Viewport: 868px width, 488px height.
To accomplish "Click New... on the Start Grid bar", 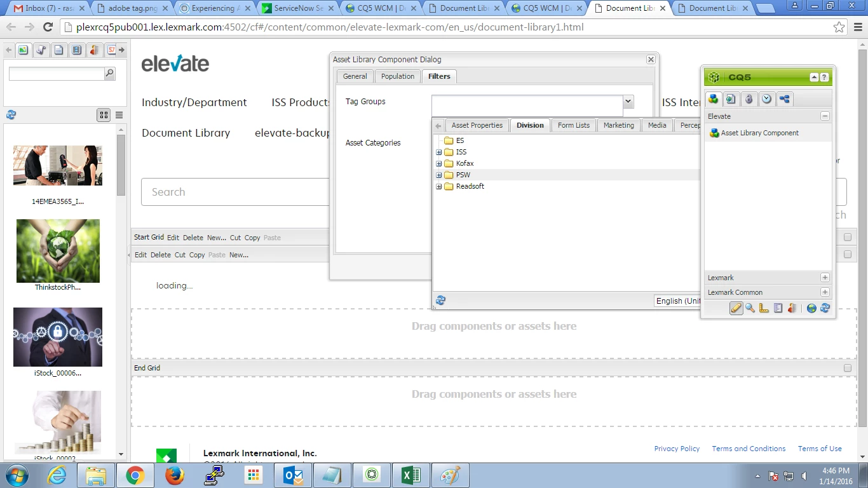I will [x=217, y=238].
